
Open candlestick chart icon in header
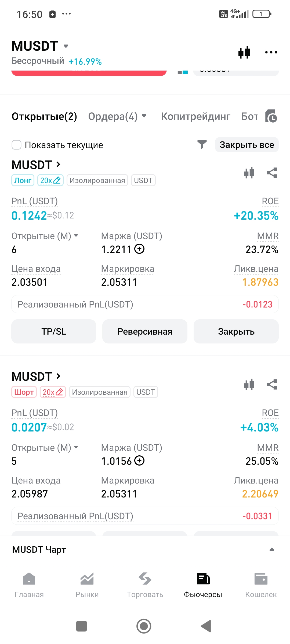coord(244,52)
